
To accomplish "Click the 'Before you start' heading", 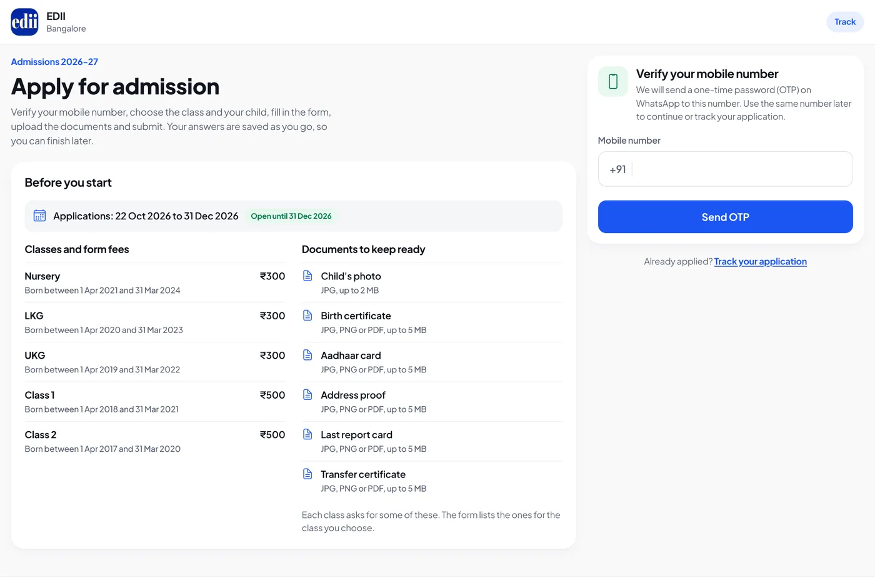I will click(x=68, y=182).
